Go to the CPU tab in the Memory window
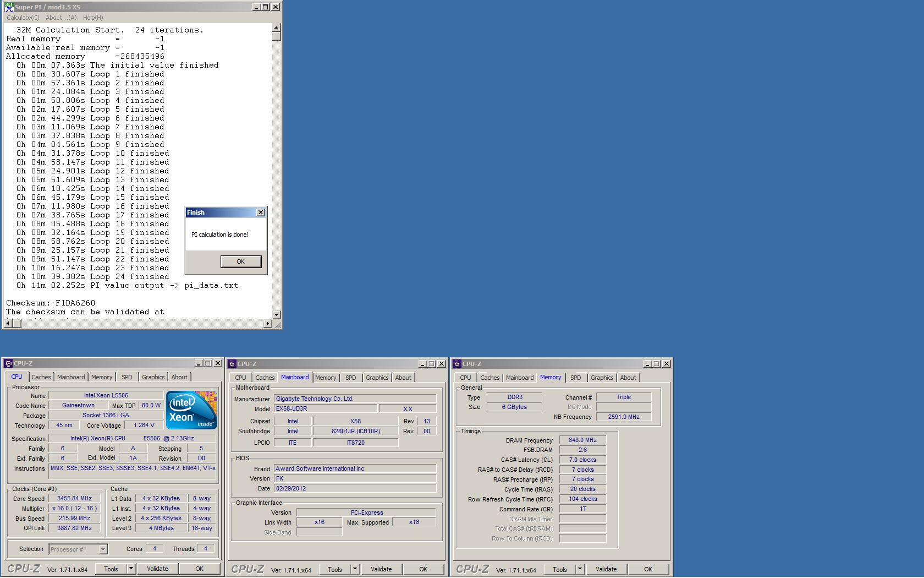The height and width of the screenshot is (578, 924). [x=465, y=378]
